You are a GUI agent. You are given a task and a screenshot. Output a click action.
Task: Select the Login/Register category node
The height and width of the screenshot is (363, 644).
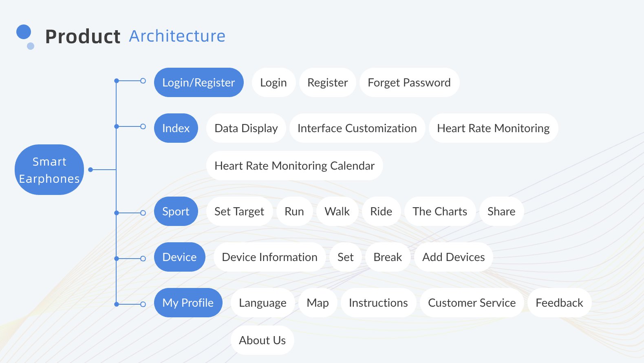tap(198, 82)
